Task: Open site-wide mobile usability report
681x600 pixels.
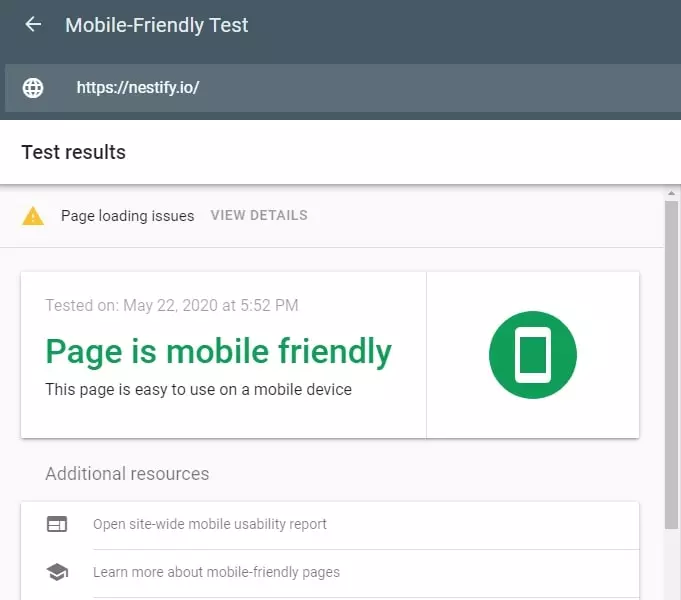Action: coord(210,524)
